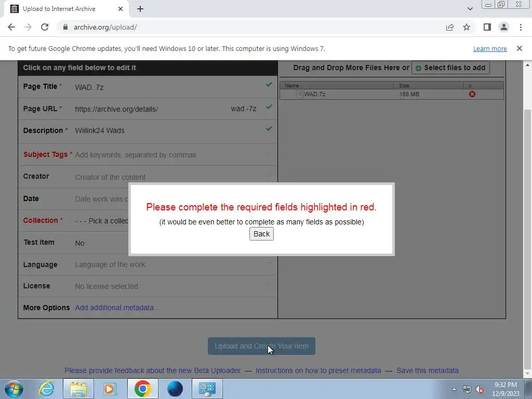Open the control panel app on taskbar
The width and height of the screenshot is (532, 399).
click(x=207, y=389)
